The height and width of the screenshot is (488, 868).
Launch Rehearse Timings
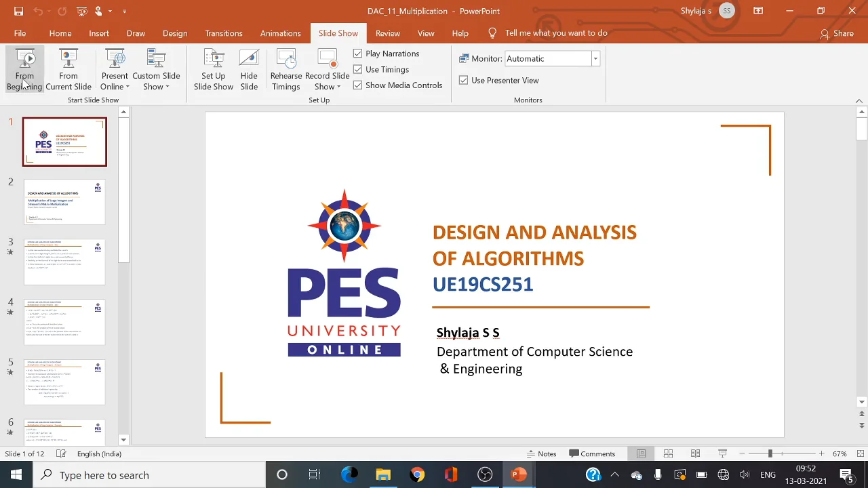(x=286, y=70)
